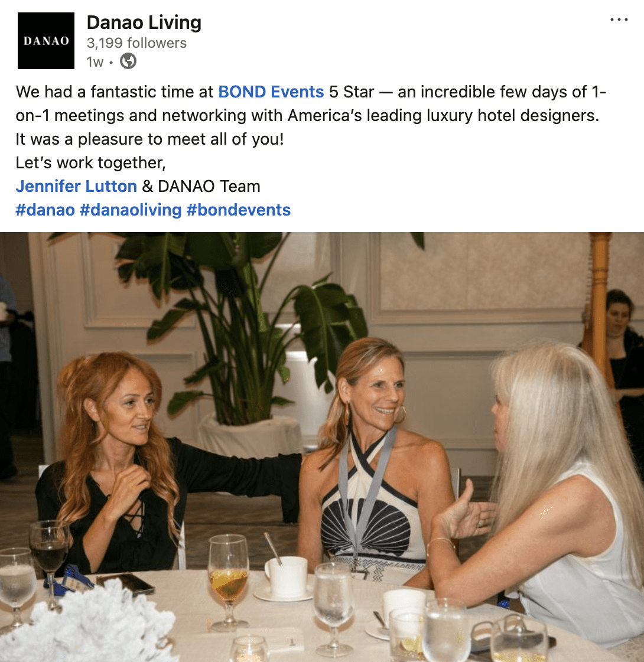This screenshot has height=662, width=644.
Task: Click the #danao hashtag
Action: pyautogui.click(x=45, y=210)
